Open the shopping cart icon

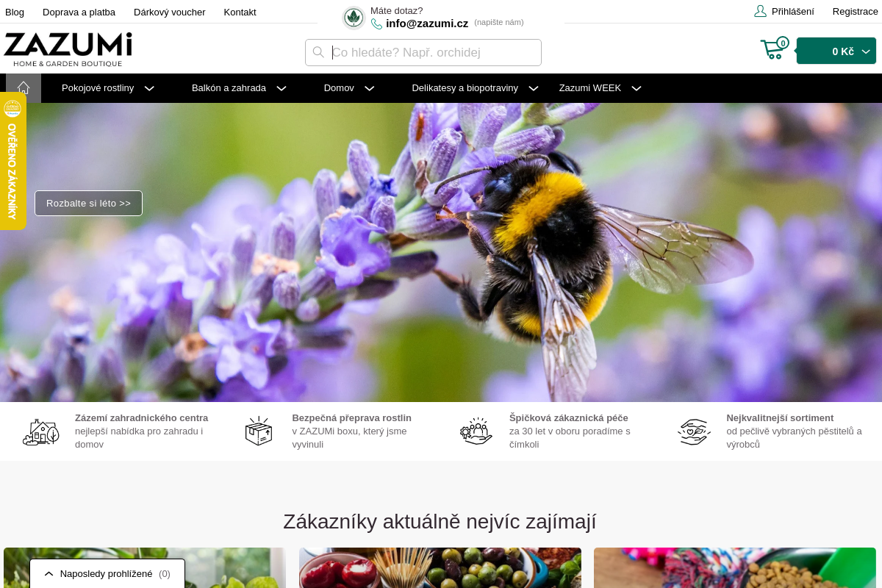point(774,49)
